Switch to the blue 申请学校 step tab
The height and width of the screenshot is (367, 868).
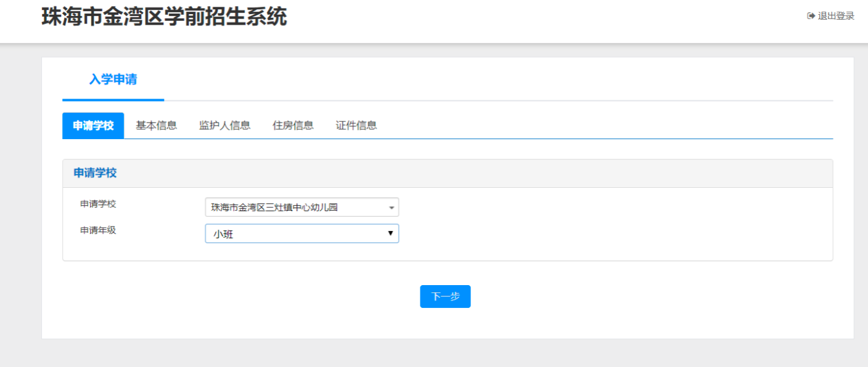(93, 126)
